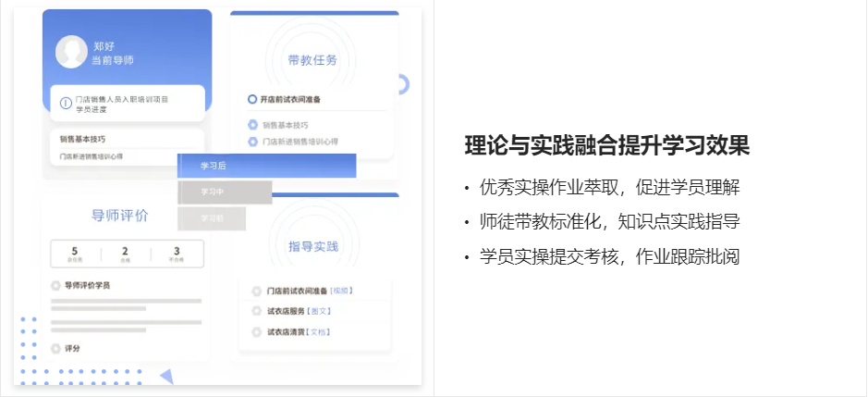868x397 pixels.
Task: Click the info icon beside 门店销售人员入职培训项目
Action: tap(66, 104)
